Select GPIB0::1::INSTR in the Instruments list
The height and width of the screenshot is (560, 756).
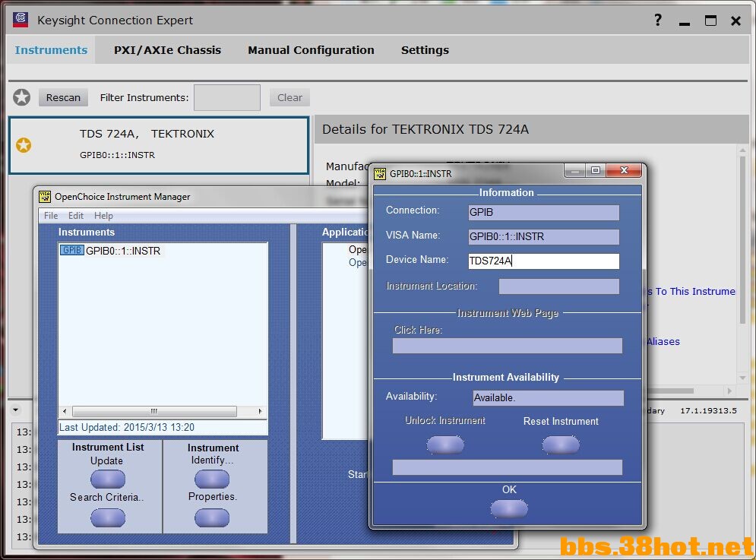click(x=123, y=251)
